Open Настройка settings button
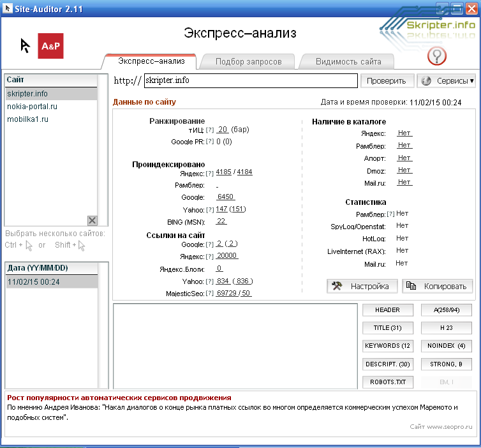The height and width of the screenshot is (448, 481). [x=362, y=287]
